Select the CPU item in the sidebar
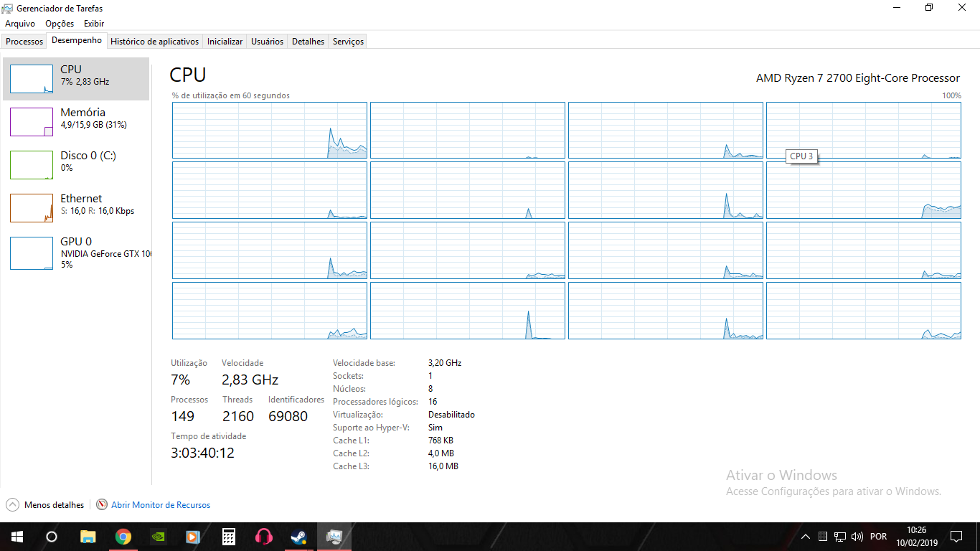The width and height of the screenshot is (980, 551). tap(76, 79)
